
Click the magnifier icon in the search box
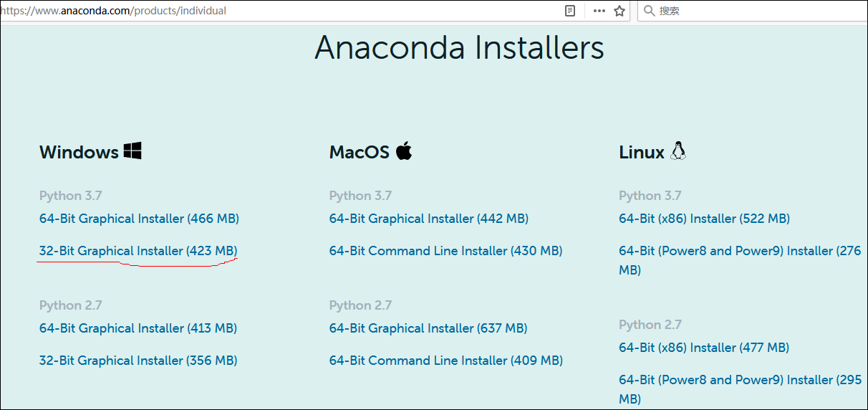(x=649, y=11)
